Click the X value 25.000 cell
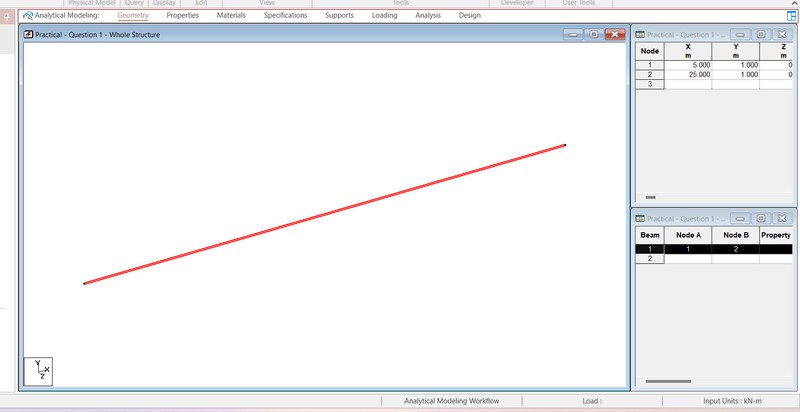Viewport: 800px width, 412px height. (x=688, y=74)
